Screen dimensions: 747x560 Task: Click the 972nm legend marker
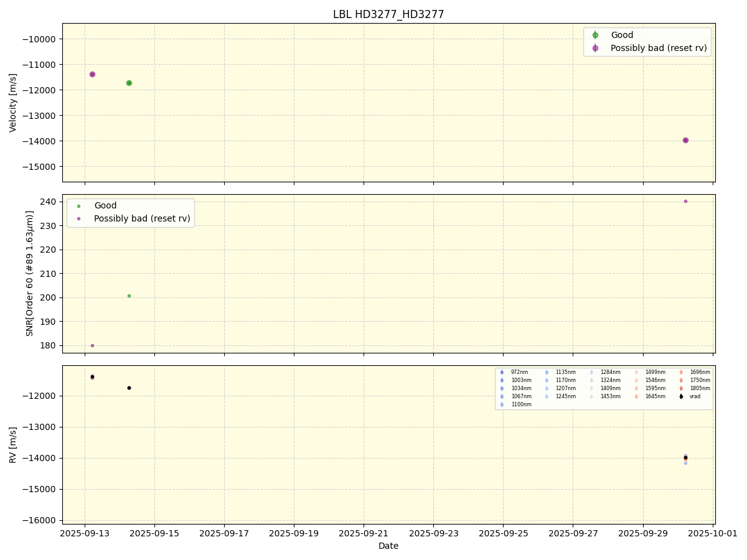click(502, 372)
